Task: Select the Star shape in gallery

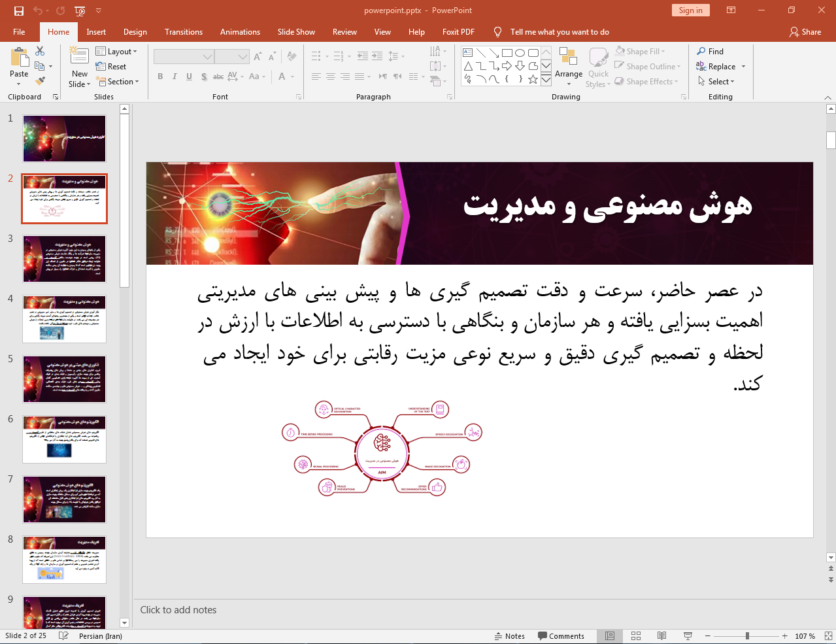Action: (x=533, y=79)
